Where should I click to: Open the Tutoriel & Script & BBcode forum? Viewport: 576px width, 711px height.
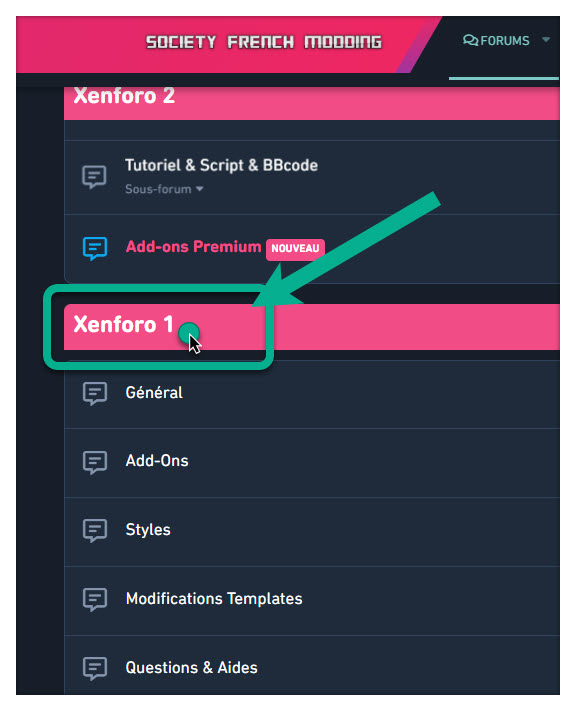click(221, 166)
